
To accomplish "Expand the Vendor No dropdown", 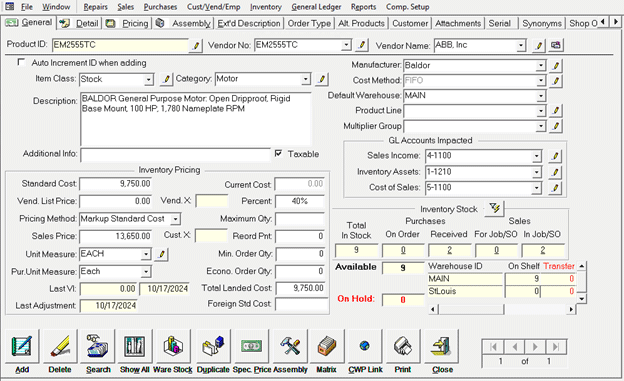I will (346, 45).
